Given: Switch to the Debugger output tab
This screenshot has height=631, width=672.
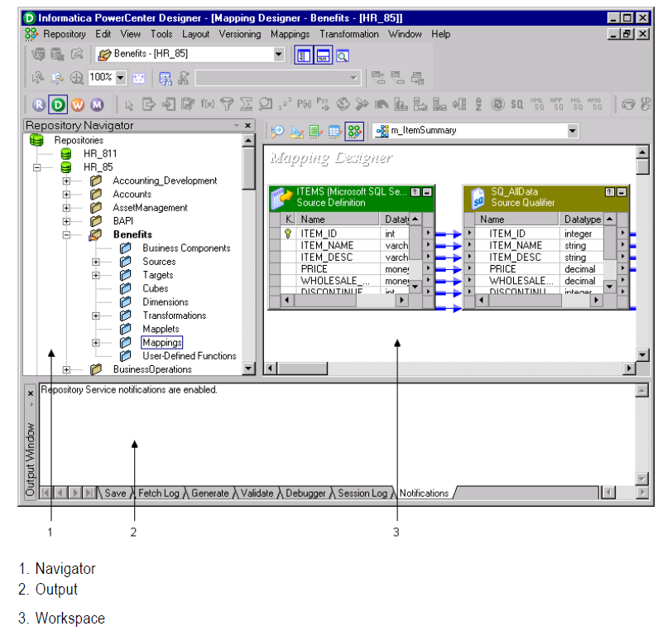Looking at the screenshot, I should (306, 494).
